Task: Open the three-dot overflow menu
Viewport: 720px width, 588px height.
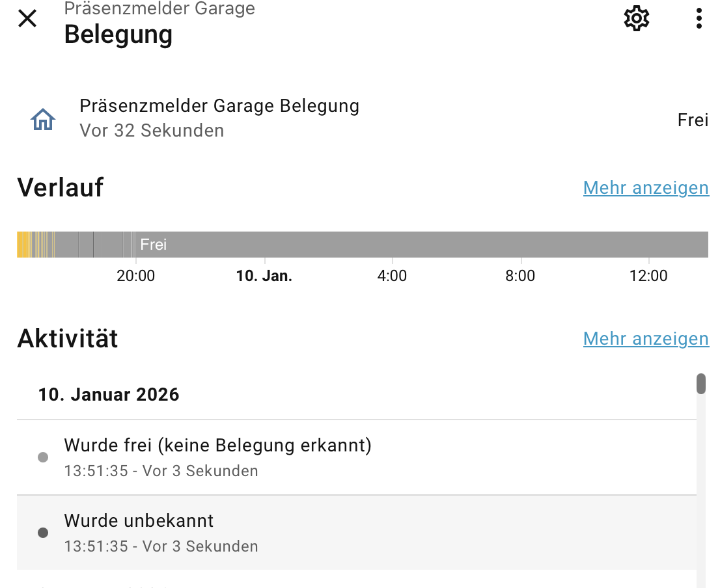Action: click(699, 18)
